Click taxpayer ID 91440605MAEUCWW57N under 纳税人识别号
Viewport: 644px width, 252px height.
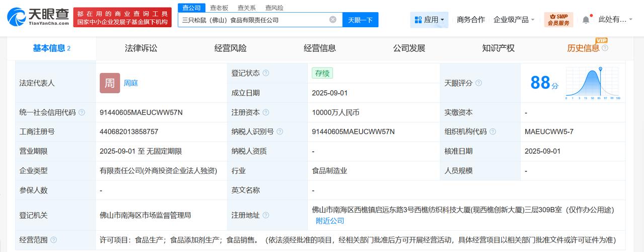tap(353, 132)
